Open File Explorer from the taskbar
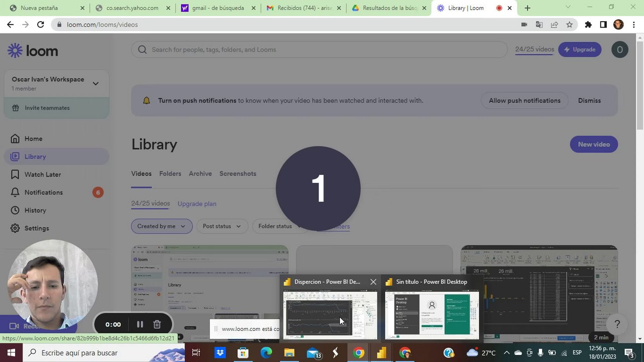Image resolution: width=644 pixels, height=362 pixels. click(x=289, y=353)
